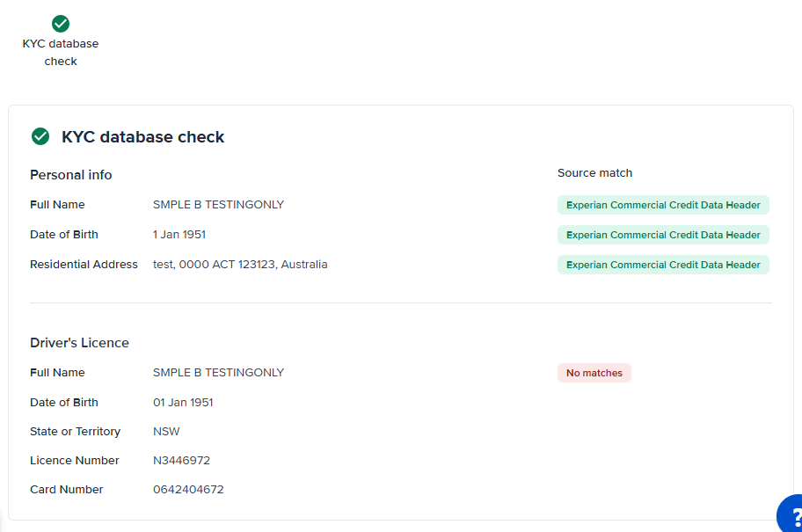
Task: Click the 1 Jan 1951 birth date value
Action: pos(179,235)
